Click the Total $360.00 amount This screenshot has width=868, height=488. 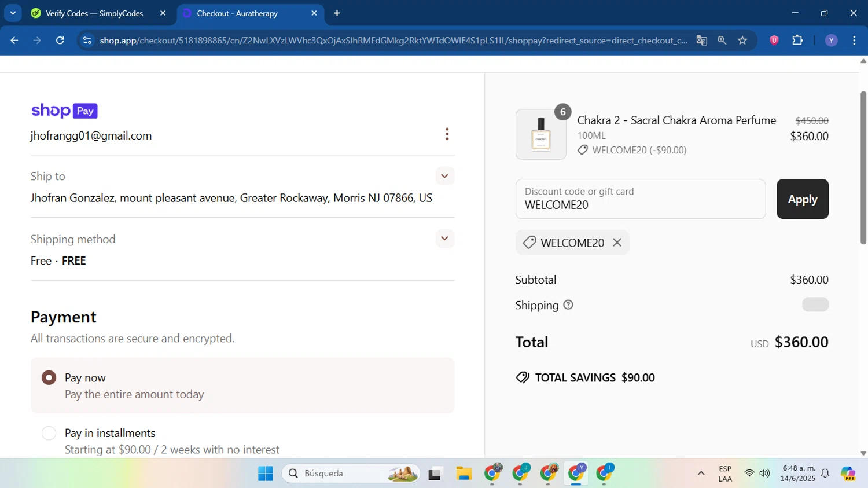pos(801,342)
